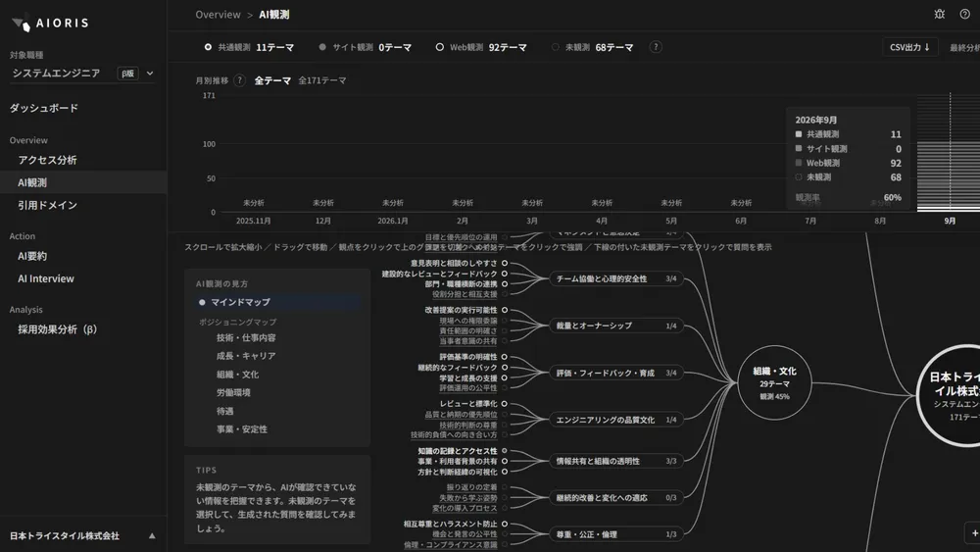Click the β版 badge

(x=127, y=74)
